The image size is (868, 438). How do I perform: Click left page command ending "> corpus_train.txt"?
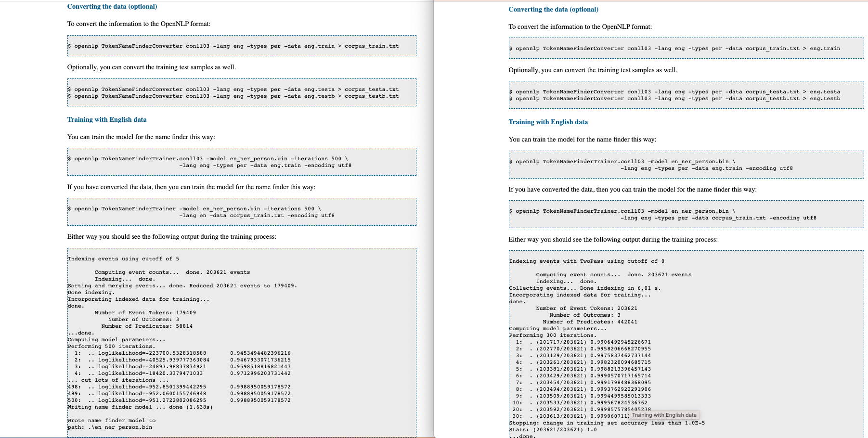(233, 46)
